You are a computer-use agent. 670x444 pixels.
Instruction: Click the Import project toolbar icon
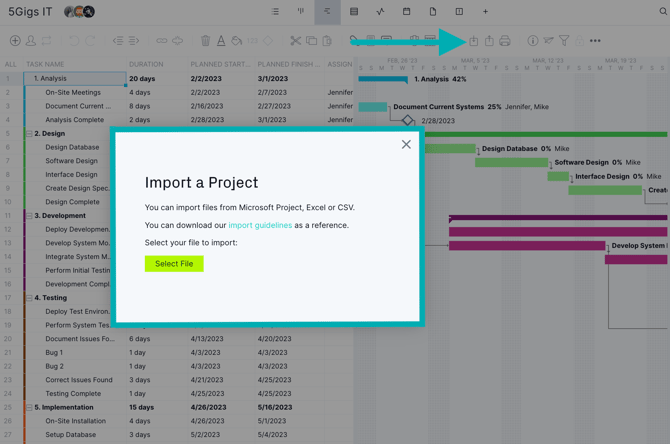click(x=473, y=41)
